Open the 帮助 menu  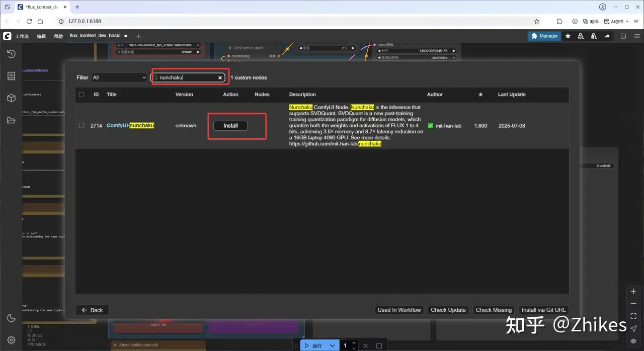coord(58,36)
